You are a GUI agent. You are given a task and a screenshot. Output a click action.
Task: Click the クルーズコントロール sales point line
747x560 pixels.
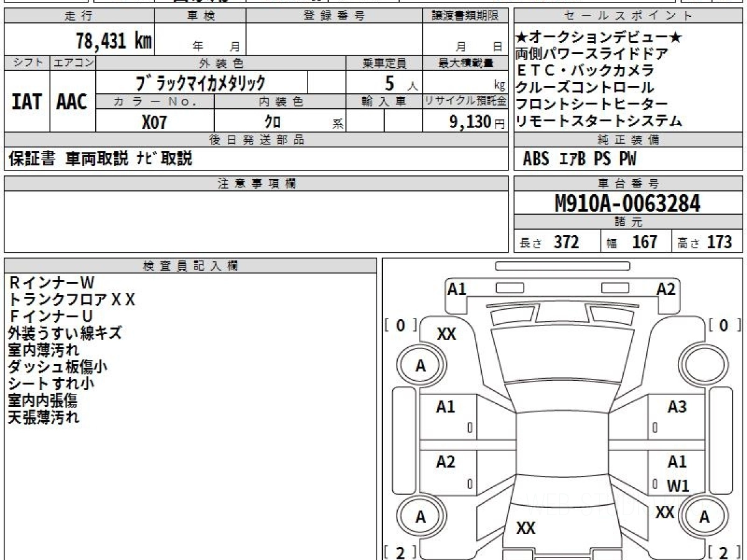click(585, 87)
